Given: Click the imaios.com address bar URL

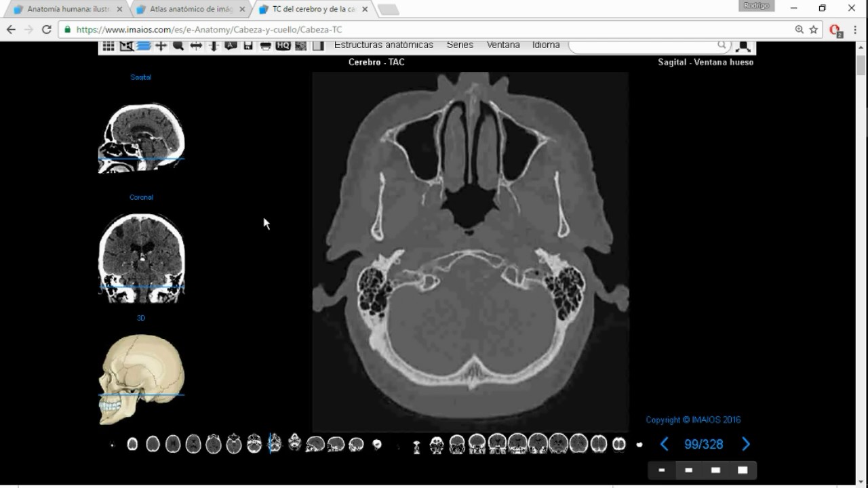Looking at the screenshot, I should pos(209,30).
